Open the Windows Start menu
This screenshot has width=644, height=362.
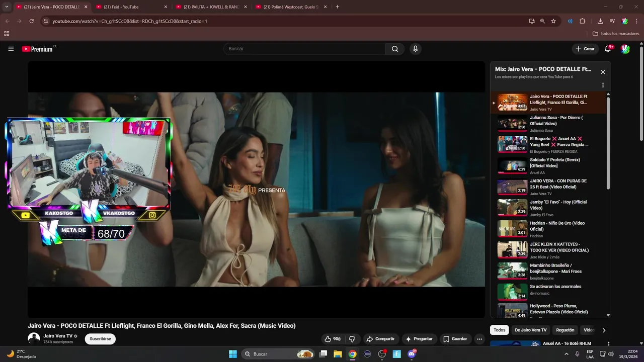[233, 354]
